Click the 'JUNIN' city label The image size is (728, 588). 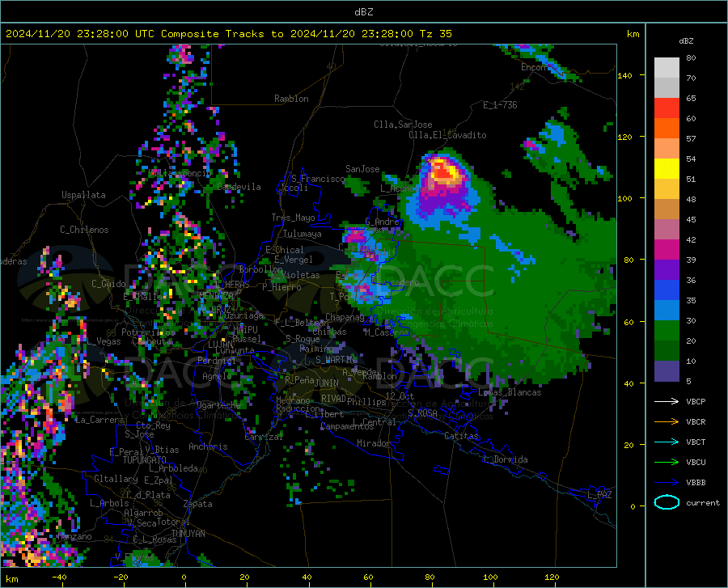click(327, 383)
